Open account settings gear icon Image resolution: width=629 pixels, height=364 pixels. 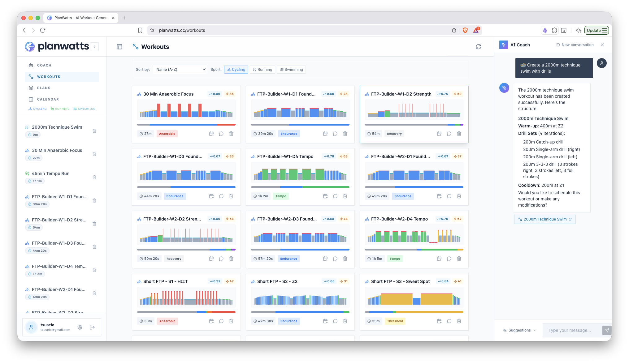point(80,327)
